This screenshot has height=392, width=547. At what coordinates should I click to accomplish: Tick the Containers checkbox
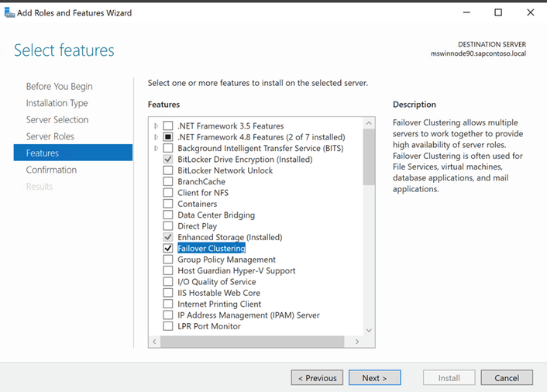click(168, 204)
